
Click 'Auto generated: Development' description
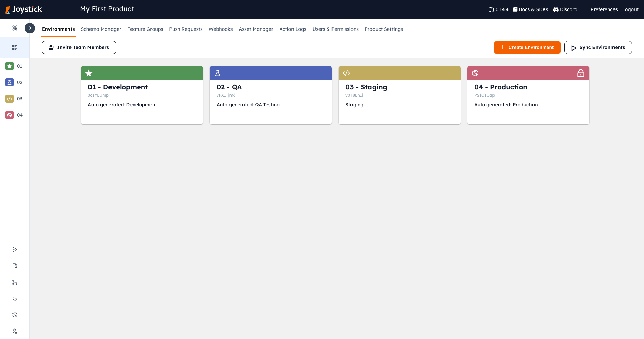122,105
